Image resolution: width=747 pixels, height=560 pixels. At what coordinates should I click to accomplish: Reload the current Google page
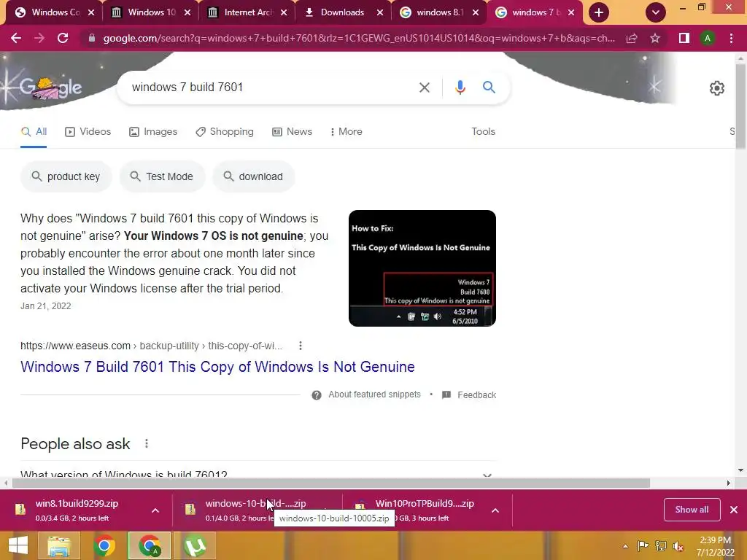coord(63,38)
